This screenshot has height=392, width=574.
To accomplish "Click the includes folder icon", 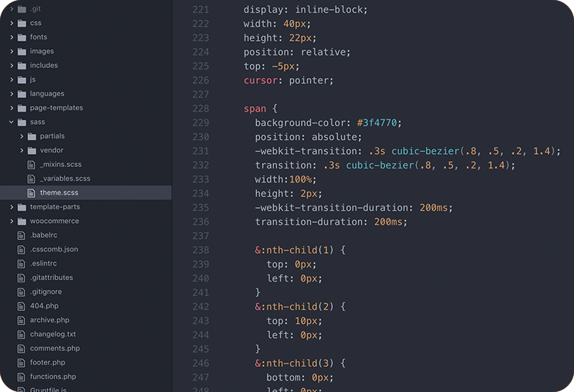I will pyautogui.click(x=22, y=65).
